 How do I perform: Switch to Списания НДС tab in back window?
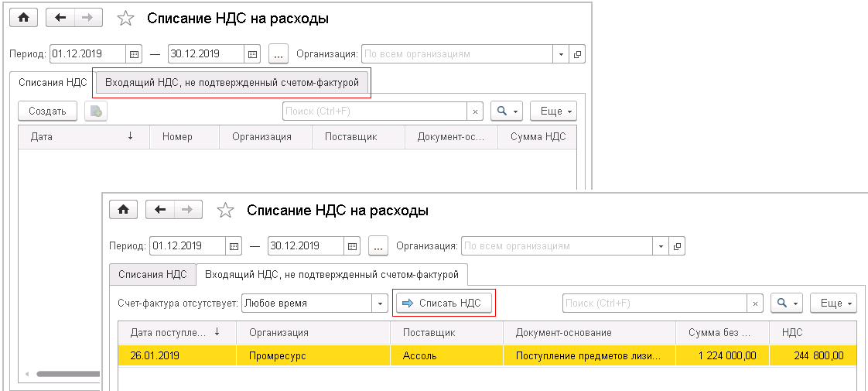[53, 83]
